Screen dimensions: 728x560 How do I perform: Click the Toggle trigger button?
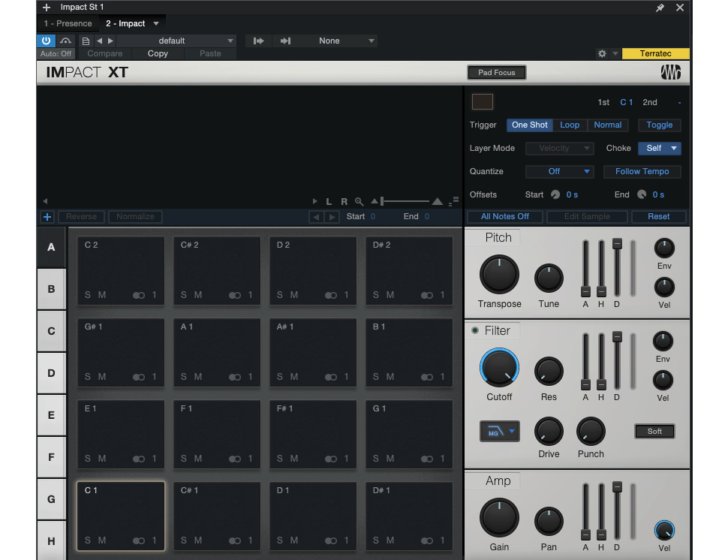pyautogui.click(x=659, y=125)
